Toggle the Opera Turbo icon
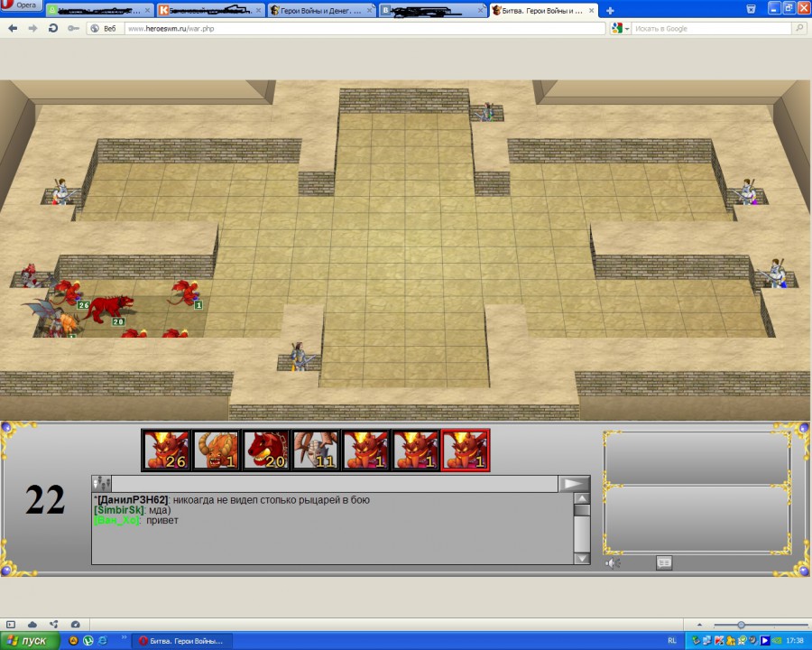This screenshot has height=650, width=812. tap(75, 625)
